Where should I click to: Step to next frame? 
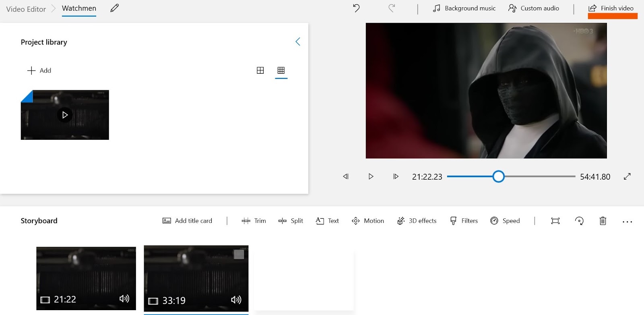click(396, 176)
